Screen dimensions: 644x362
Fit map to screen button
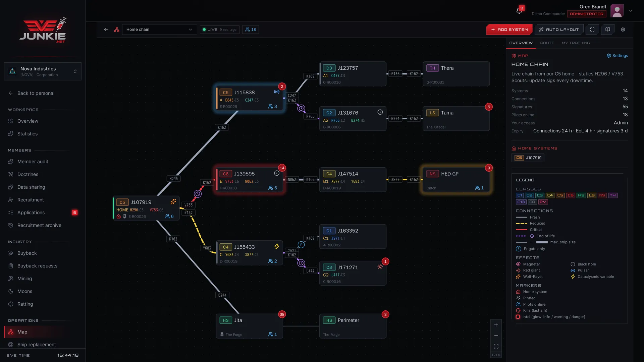[496, 346]
